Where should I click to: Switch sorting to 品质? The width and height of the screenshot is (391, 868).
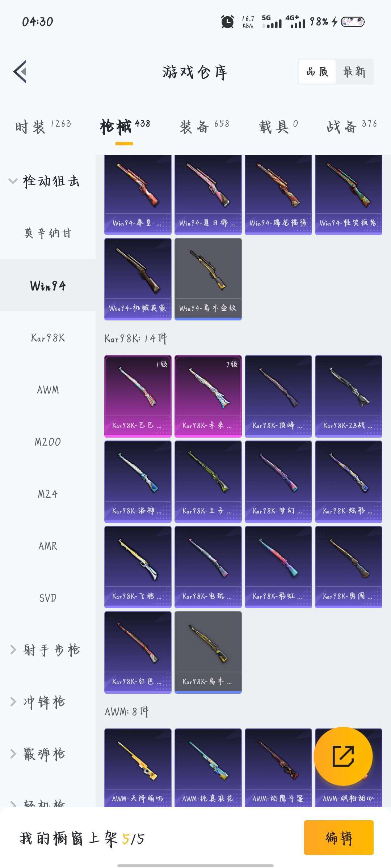[x=317, y=72]
